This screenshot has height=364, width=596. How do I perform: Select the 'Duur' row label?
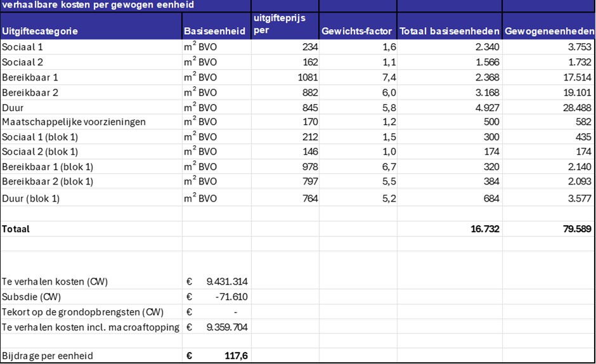pyautogui.click(x=13, y=108)
